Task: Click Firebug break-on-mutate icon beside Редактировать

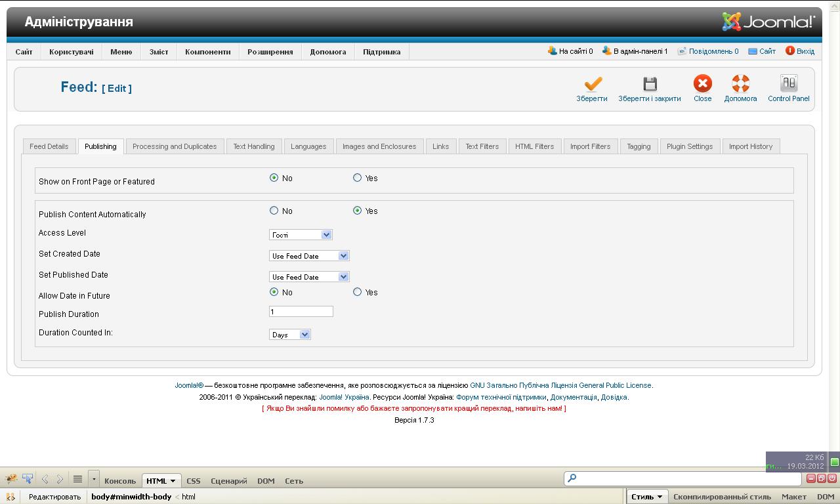Action: [x=10, y=497]
